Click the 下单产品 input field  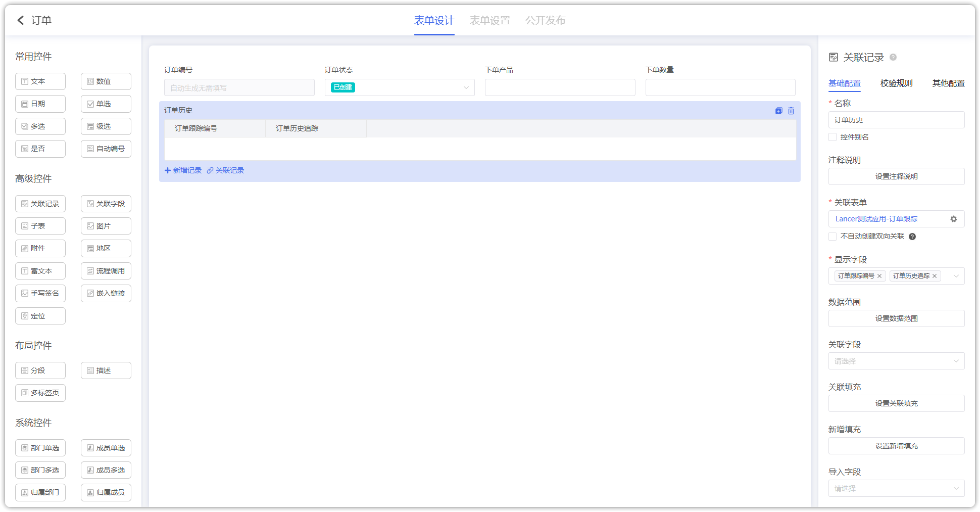click(x=560, y=87)
